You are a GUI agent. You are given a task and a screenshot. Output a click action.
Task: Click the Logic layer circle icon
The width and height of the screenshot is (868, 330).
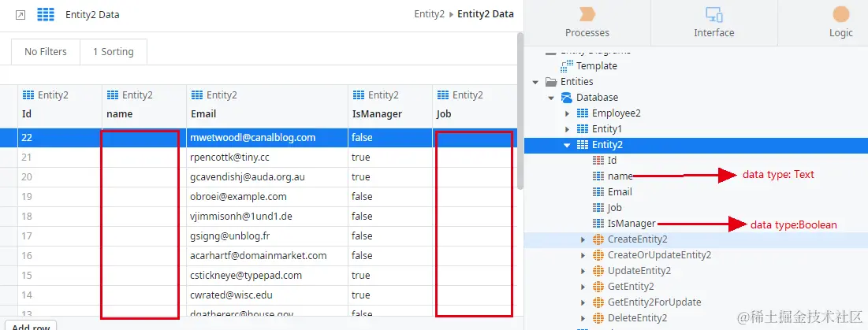(x=841, y=13)
